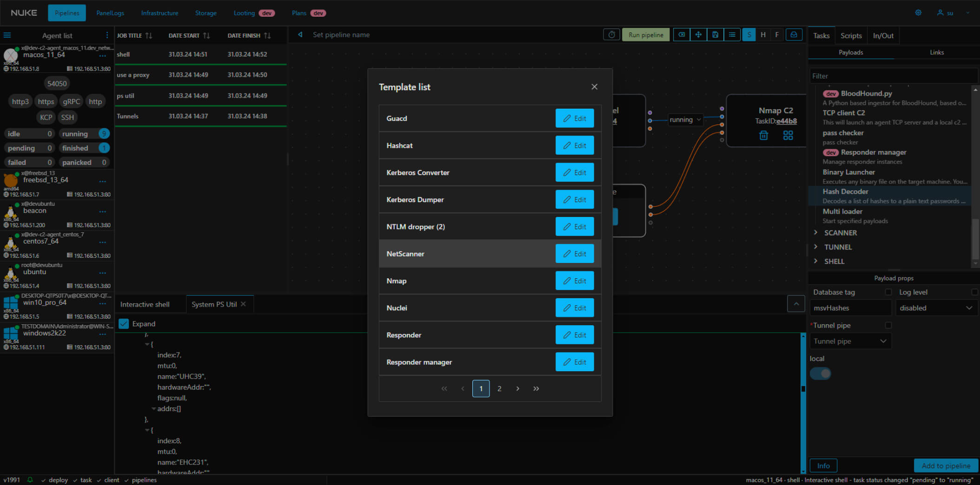Viewport: 980px width, 485px height.
Task: Expand the SHELL payload category
Action: coord(816,262)
